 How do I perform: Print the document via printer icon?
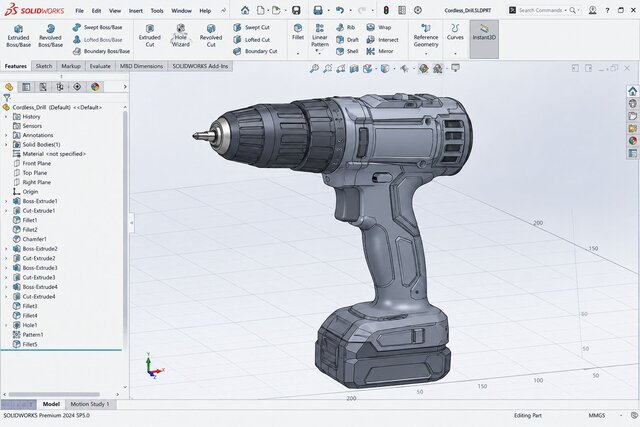[x=318, y=10]
